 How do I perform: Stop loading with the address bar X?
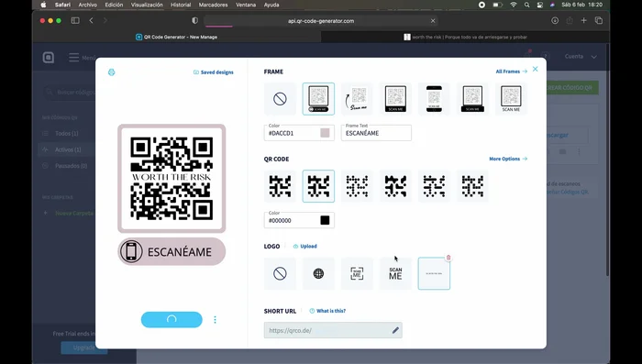[x=433, y=21]
